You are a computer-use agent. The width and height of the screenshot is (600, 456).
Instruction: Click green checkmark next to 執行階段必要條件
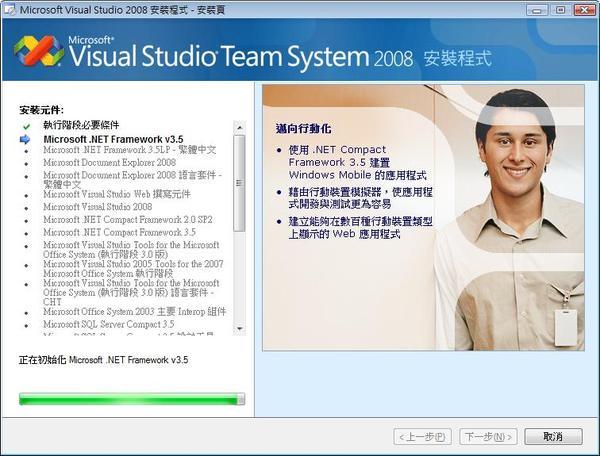[26, 126]
